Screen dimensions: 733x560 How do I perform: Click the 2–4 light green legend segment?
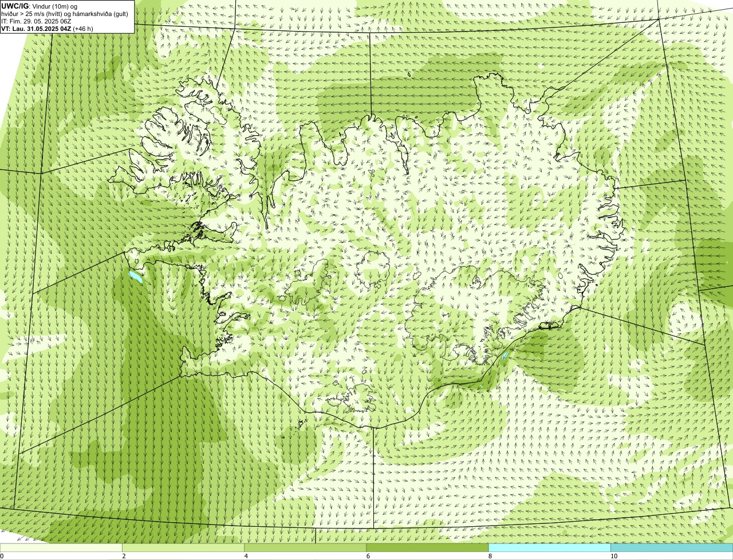click(183, 547)
